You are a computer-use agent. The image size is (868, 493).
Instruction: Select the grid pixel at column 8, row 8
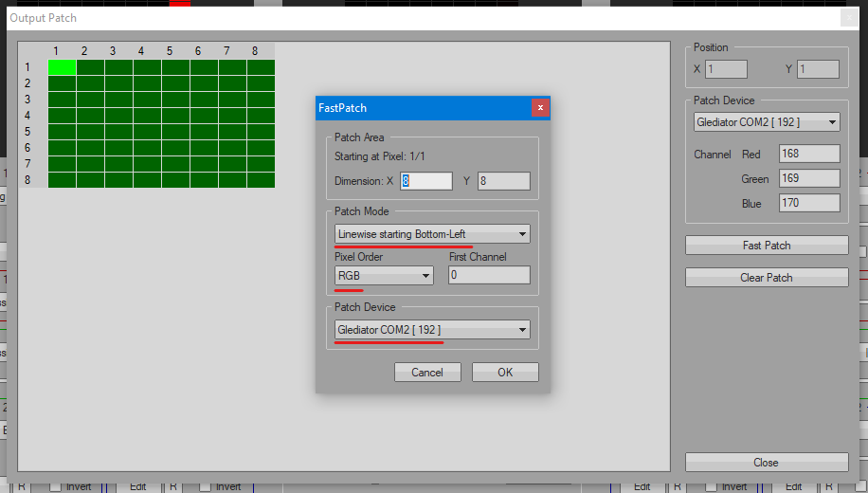click(261, 180)
